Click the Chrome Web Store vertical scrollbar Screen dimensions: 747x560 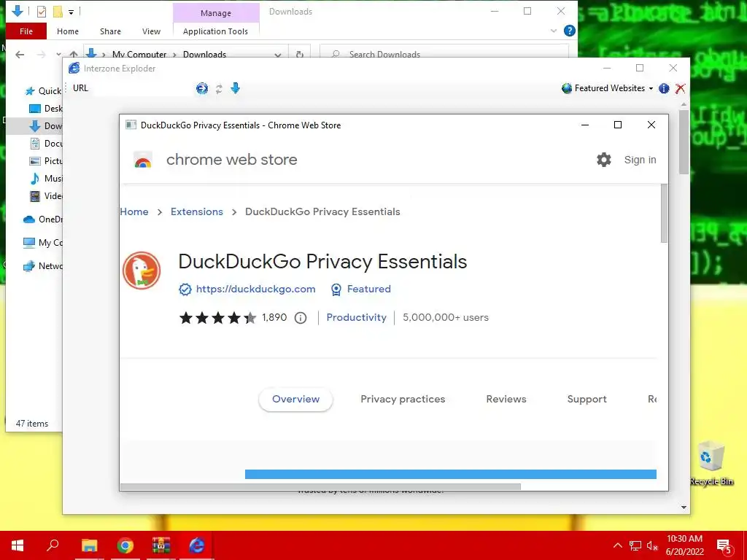tap(664, 214)
